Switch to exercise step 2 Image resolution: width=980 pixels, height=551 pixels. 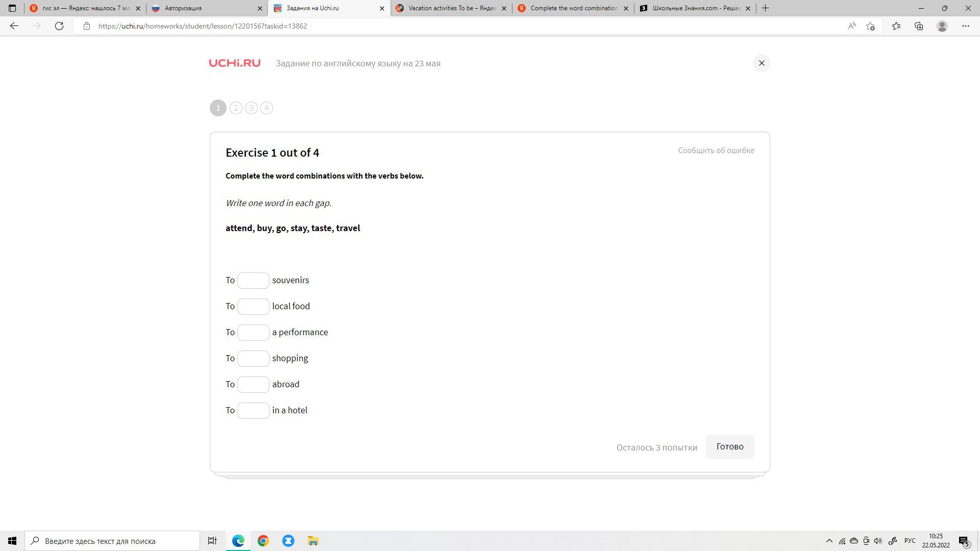pos(236,108)
